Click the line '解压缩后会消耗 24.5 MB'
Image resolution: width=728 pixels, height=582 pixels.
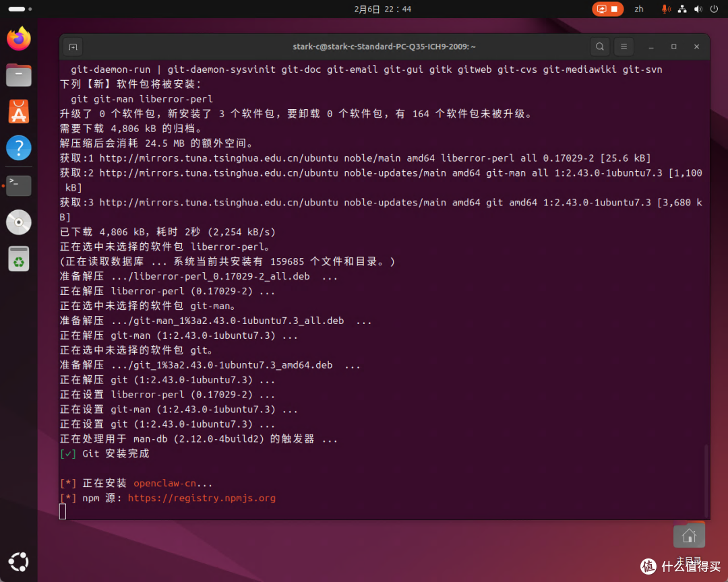click(x=156, y=143)
